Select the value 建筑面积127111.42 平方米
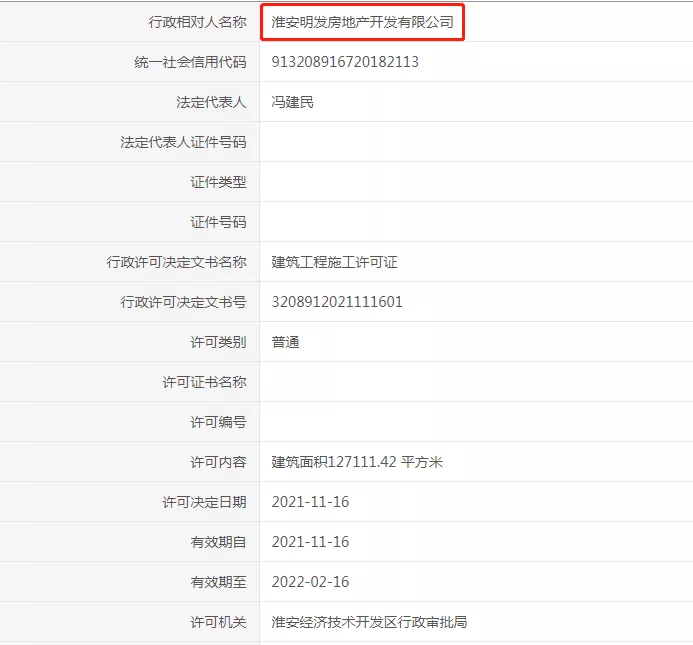This screenshot has width=693, height=645. pyautogui.click(x=357, y=462)
